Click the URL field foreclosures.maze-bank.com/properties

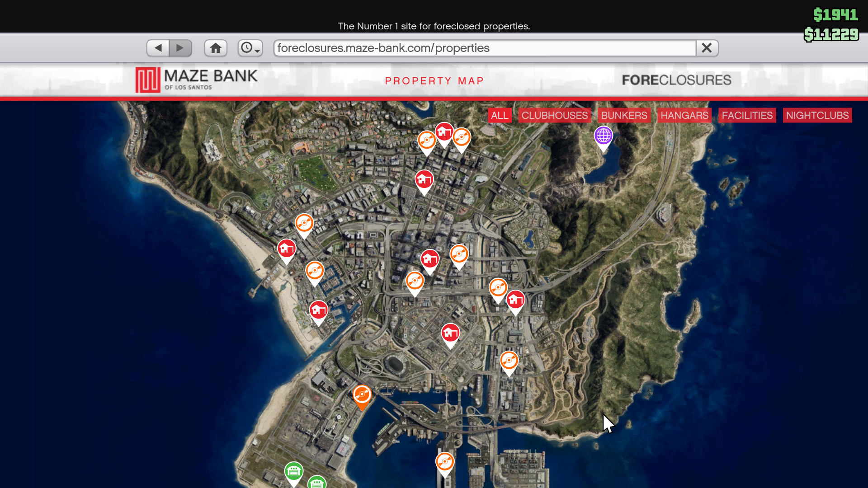[x=485, y=48]
